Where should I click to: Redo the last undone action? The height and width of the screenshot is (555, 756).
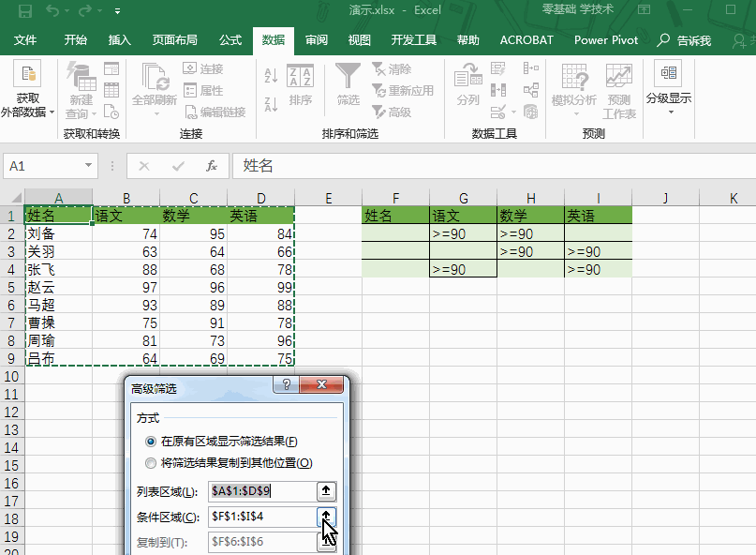(x=85, y=10)
